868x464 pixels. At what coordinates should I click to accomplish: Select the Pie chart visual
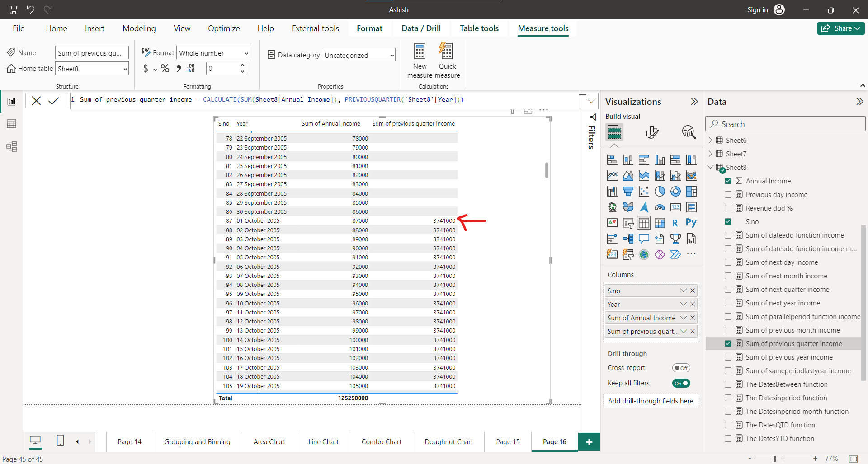pyautogui.click(x=660, y=191)
